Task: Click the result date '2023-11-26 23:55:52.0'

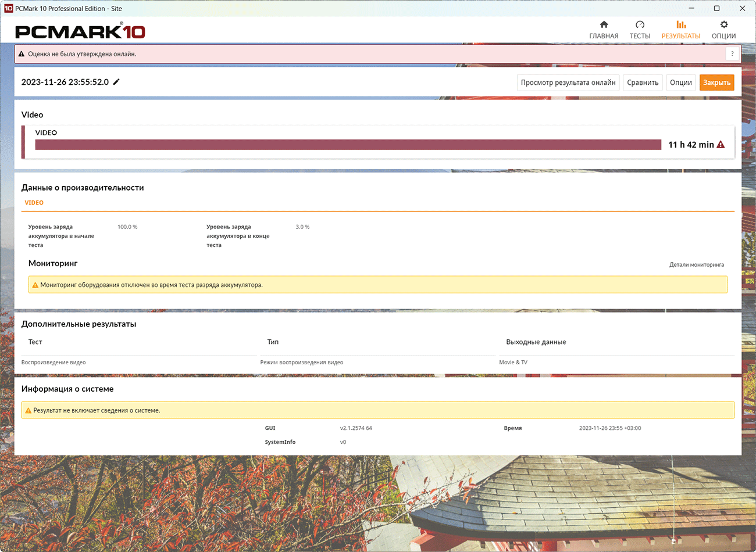Action: [65, 82]
